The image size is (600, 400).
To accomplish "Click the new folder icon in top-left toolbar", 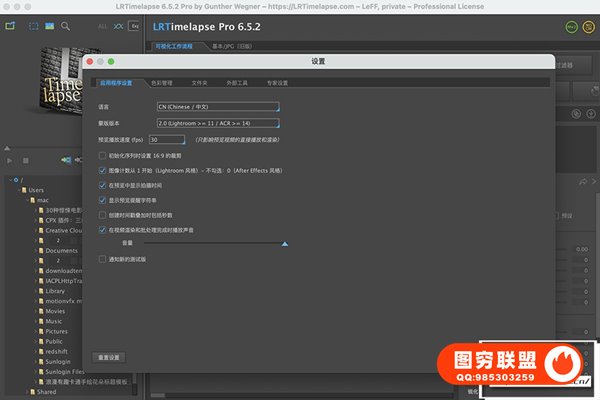I will point(11,27).
